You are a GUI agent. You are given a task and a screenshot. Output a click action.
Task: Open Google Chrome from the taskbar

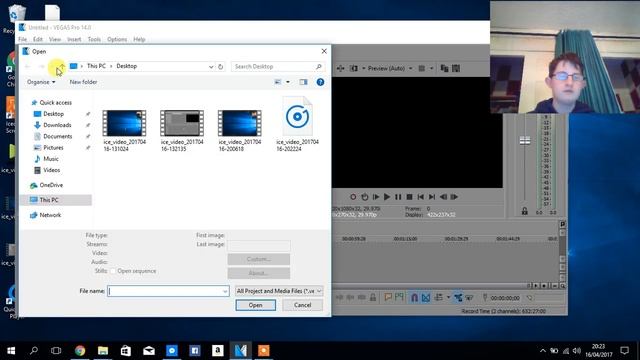pyautogui.click(x=80, y=351)
